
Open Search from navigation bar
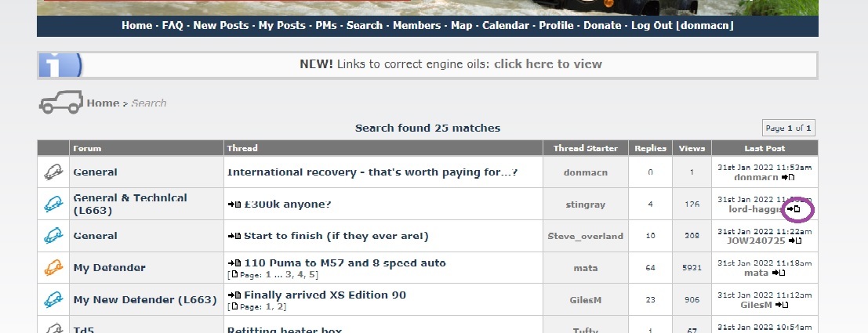tap(365, 25)
